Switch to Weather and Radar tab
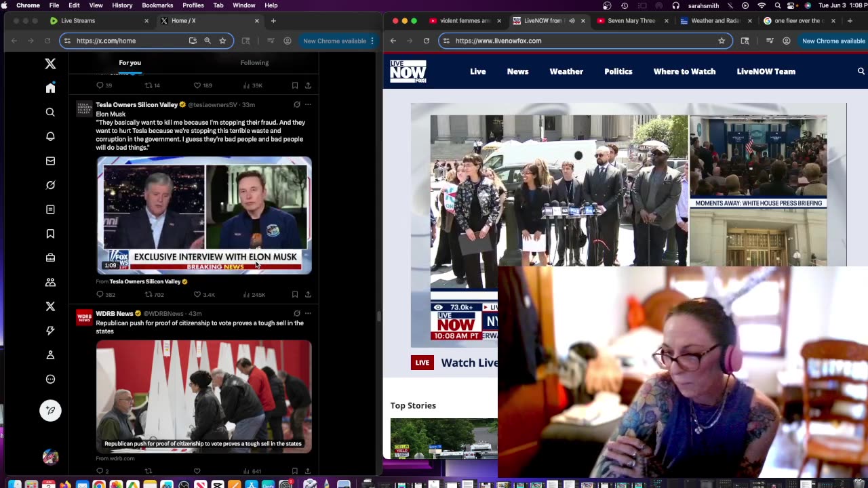 click(x=715, y=21)
